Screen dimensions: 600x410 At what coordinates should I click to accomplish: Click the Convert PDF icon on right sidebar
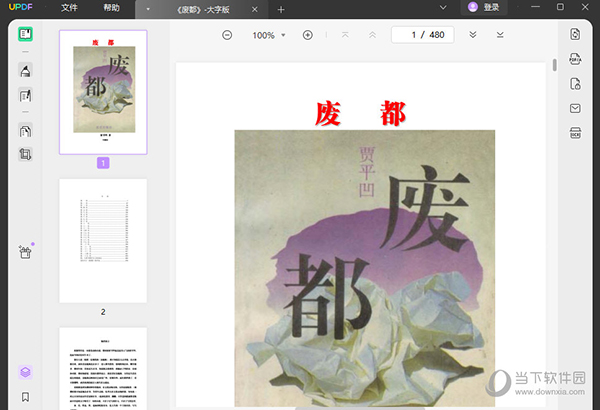click(x=575, y=34)
